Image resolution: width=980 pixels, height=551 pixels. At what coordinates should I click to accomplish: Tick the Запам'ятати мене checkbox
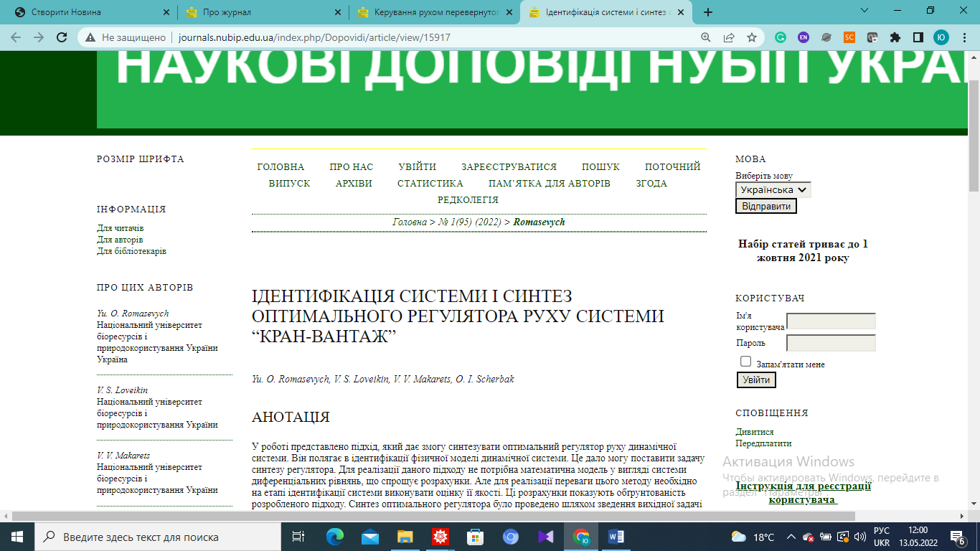(x=745, y=362)
